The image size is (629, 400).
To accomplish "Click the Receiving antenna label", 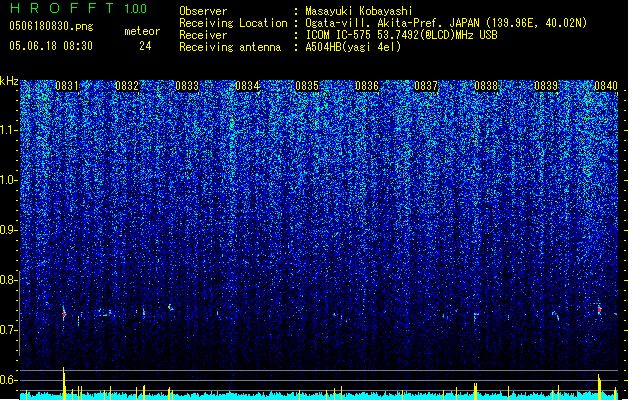I will 230,47.
